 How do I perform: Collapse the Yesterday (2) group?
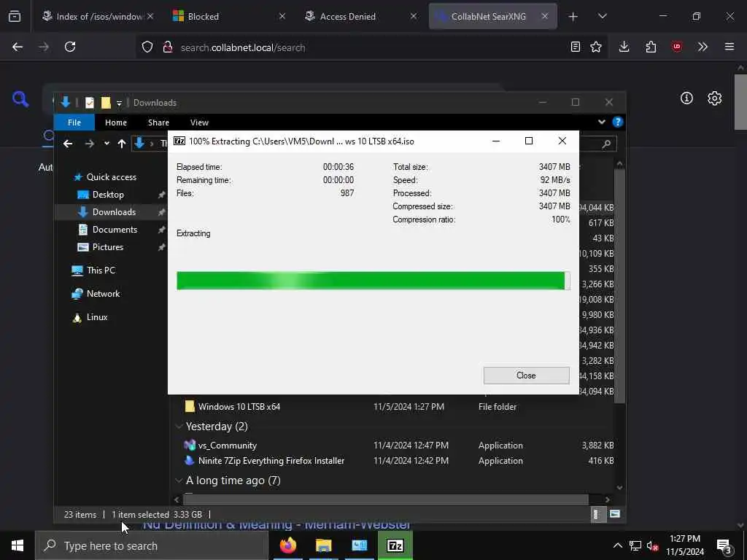[x=179, y=426]
